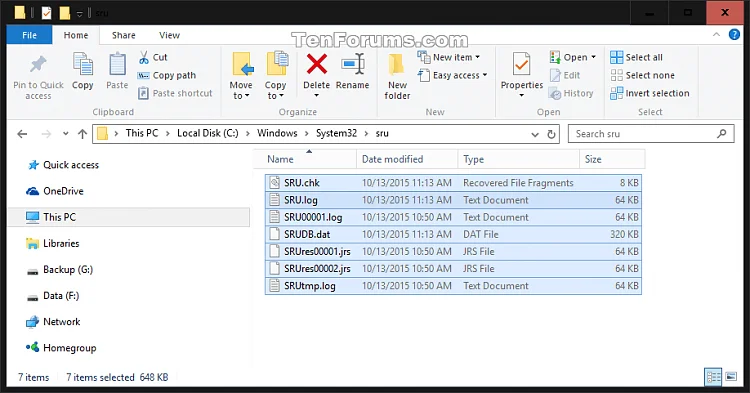Click the Pin to Quick access icon
750x393 pixels.
tap(38, 65)
